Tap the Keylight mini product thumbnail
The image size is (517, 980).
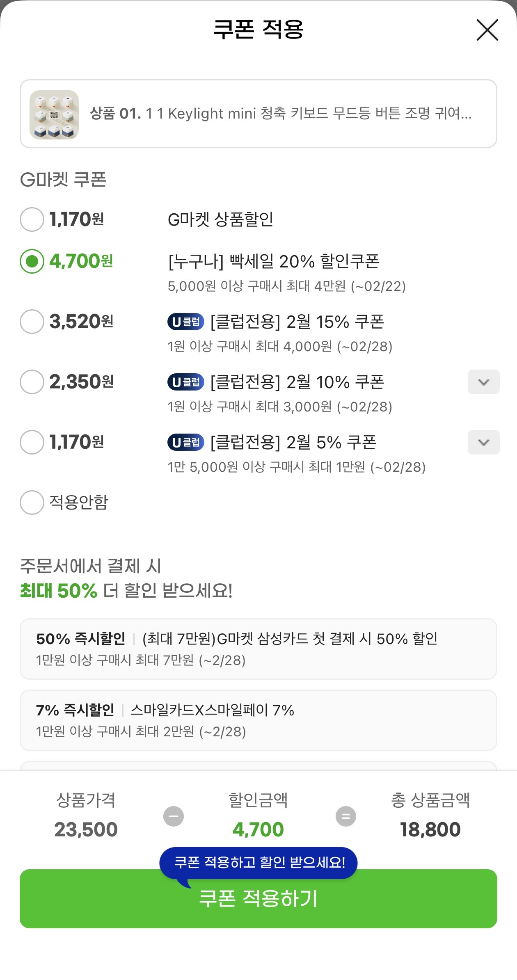tap(54, 114)
